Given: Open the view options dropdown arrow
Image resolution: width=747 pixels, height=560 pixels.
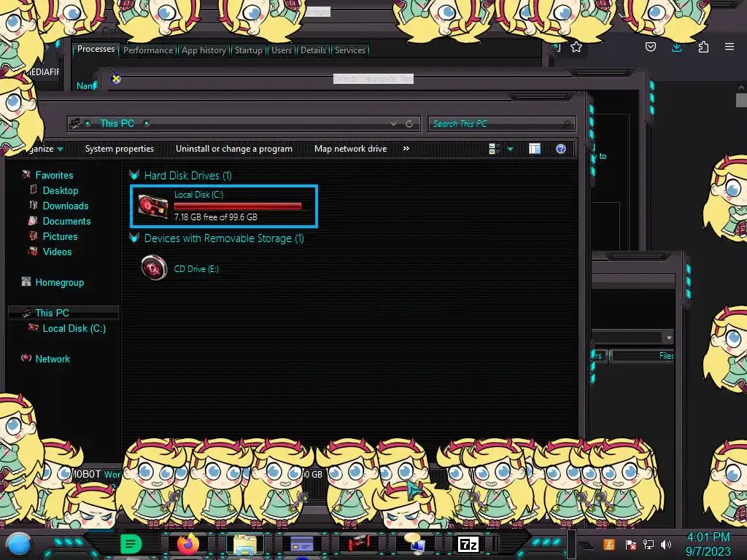Looking at the screenshot, I should click(510, 149).
